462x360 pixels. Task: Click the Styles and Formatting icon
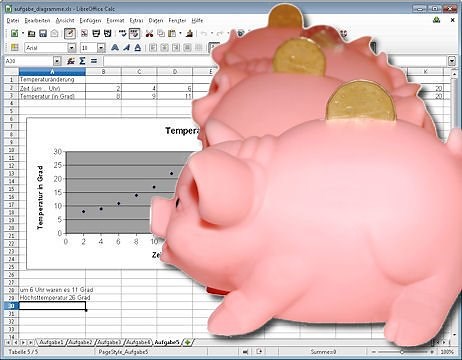tap(14, 48)
